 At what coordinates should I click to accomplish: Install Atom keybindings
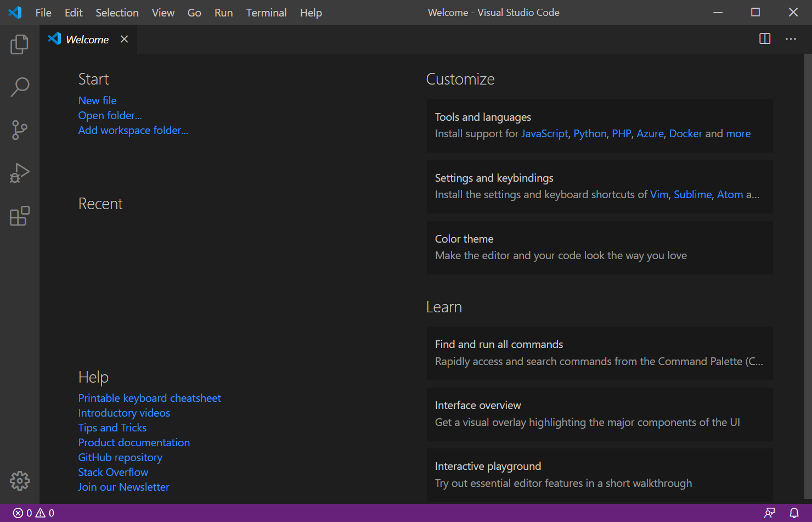click(730, 194)
